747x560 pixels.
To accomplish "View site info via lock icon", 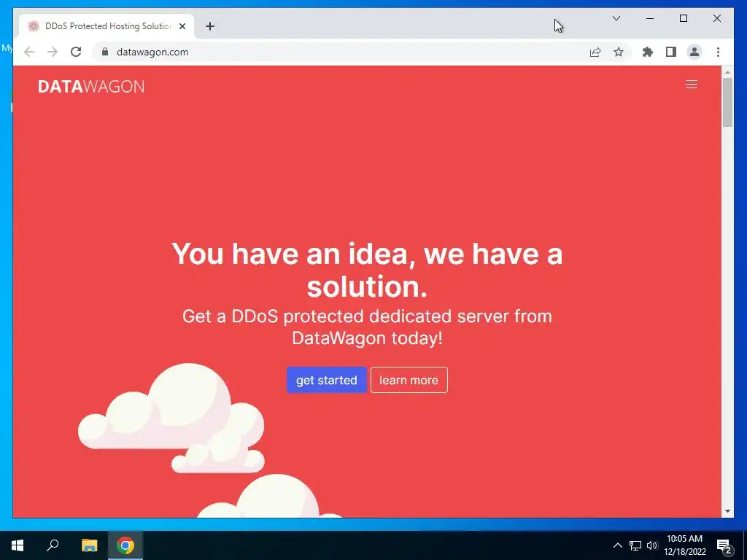I will click(x=105, y=52).
